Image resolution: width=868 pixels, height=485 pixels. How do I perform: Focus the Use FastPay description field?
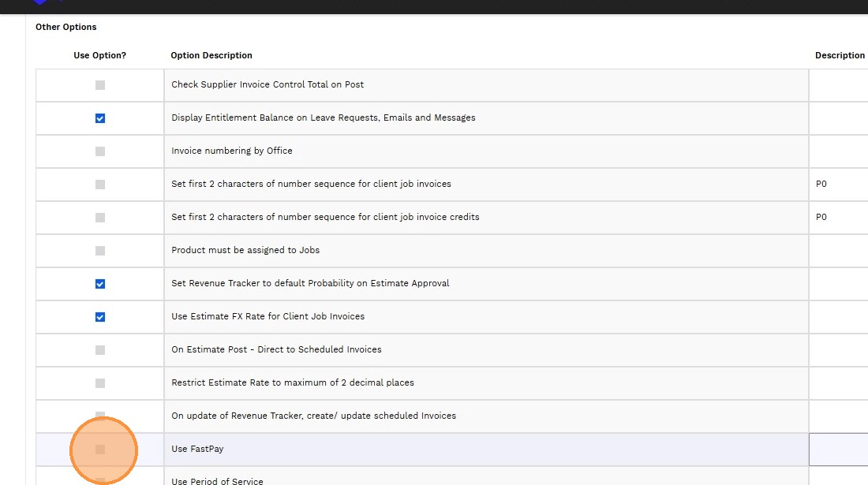[x=840, y=450]
